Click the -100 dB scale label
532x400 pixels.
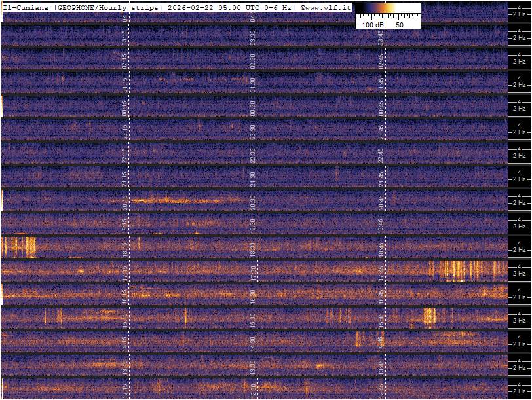(370, 24)
